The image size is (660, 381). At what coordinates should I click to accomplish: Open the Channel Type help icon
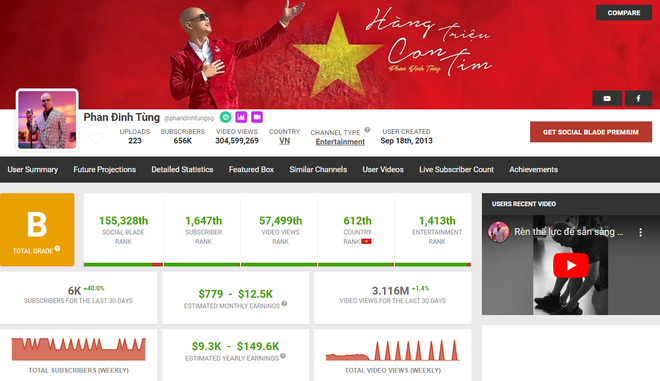pyautogui.click(x=367, y=130)
